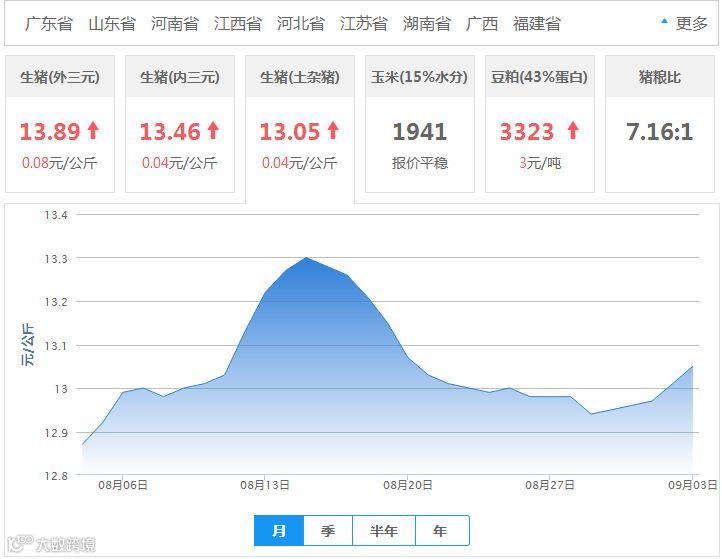The height and width of the screenshot is (559, 722).
Task: Click the up arrow next to 13.46
Action: point(213,130)
